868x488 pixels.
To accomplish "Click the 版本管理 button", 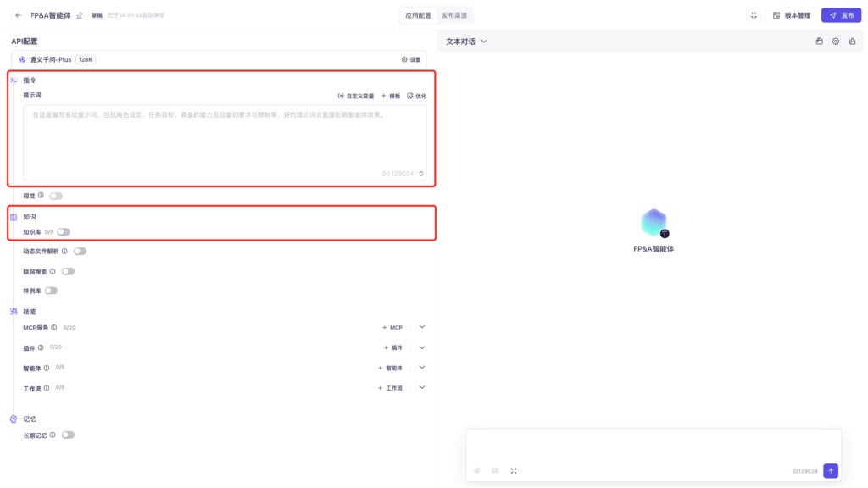I will coord(792,15).
